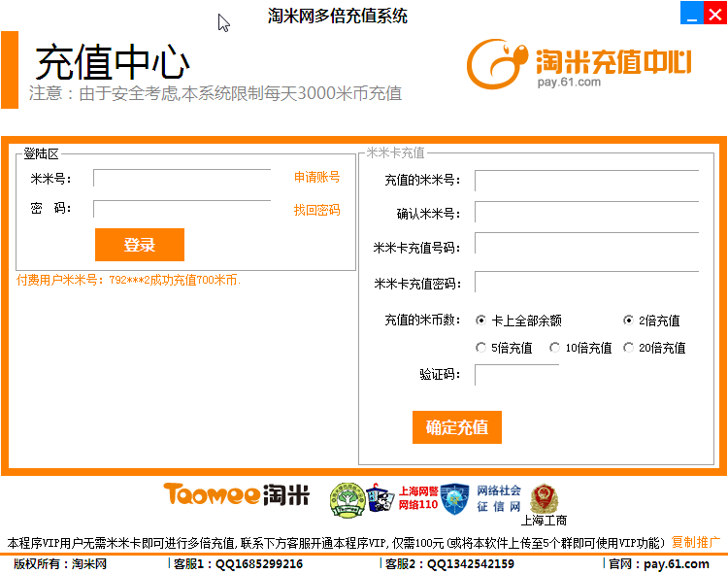Click the green tree certification badge
The height and width of the screenshot is (574, 728).
point(347,500)
